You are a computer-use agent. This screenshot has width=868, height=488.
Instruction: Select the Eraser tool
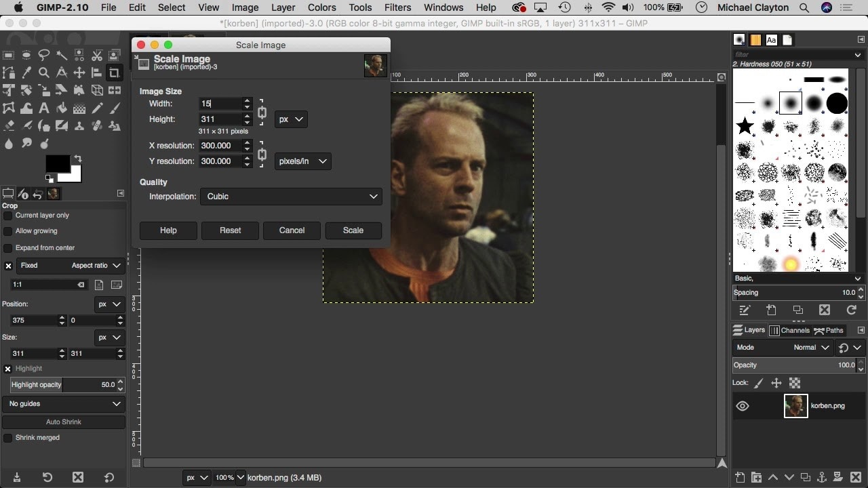[x=9, y=125]
